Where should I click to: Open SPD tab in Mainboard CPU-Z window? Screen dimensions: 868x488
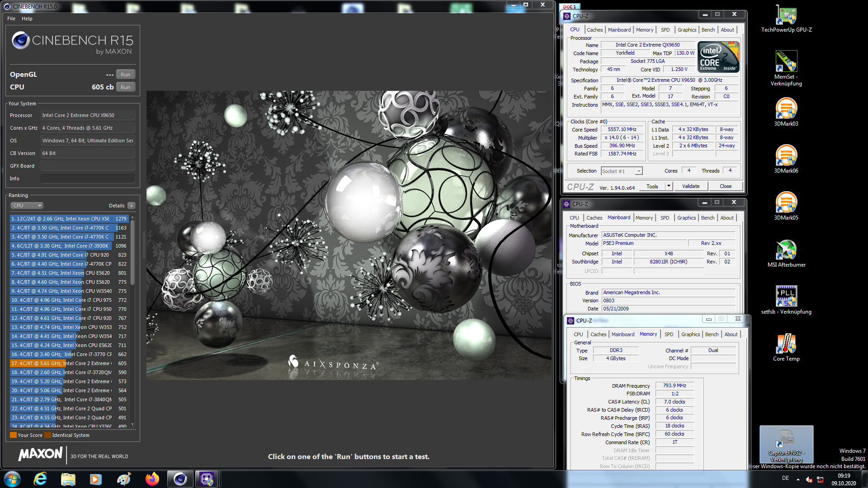(665, 218)
